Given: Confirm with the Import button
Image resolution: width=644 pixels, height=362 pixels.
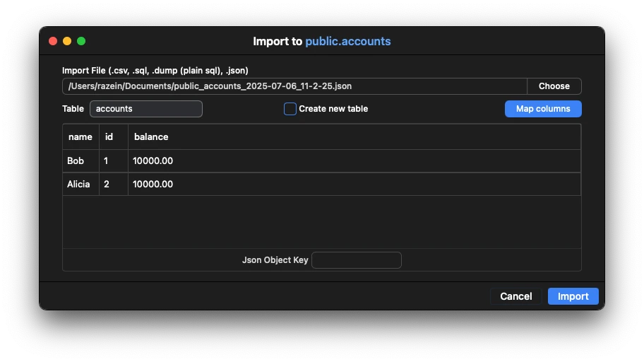Looking at the screenshot, I should (573, 296).
